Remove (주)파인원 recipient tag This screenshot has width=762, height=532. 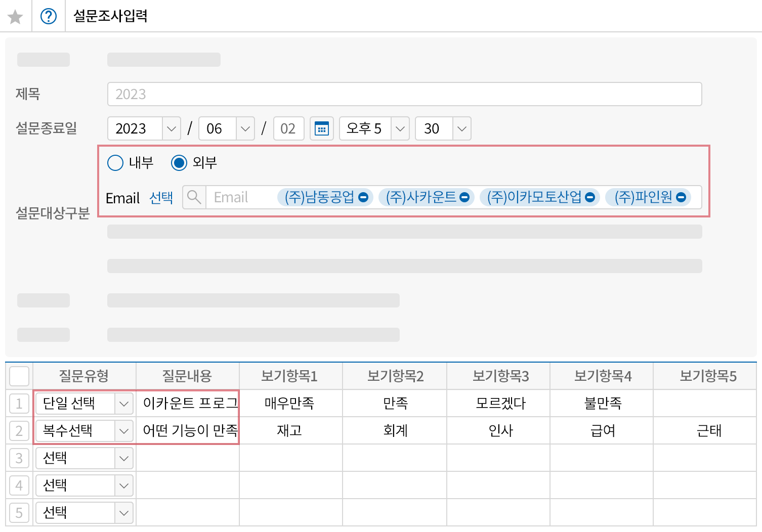click(681, 197)
